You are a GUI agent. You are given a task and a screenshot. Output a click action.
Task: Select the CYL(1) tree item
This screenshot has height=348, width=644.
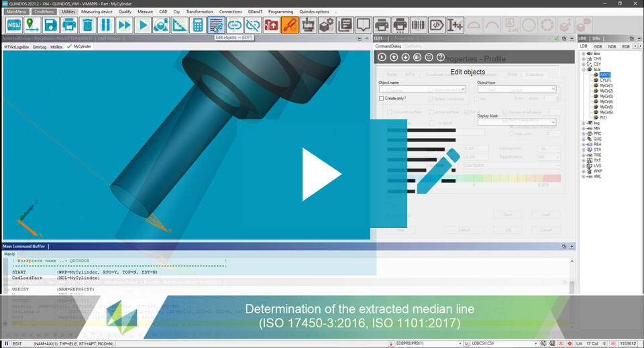(605, 80)
